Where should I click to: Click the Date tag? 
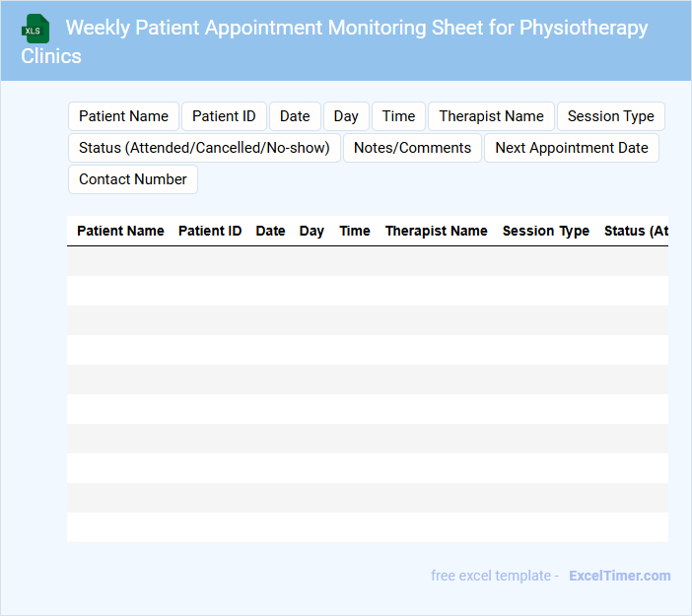[295, 116]
